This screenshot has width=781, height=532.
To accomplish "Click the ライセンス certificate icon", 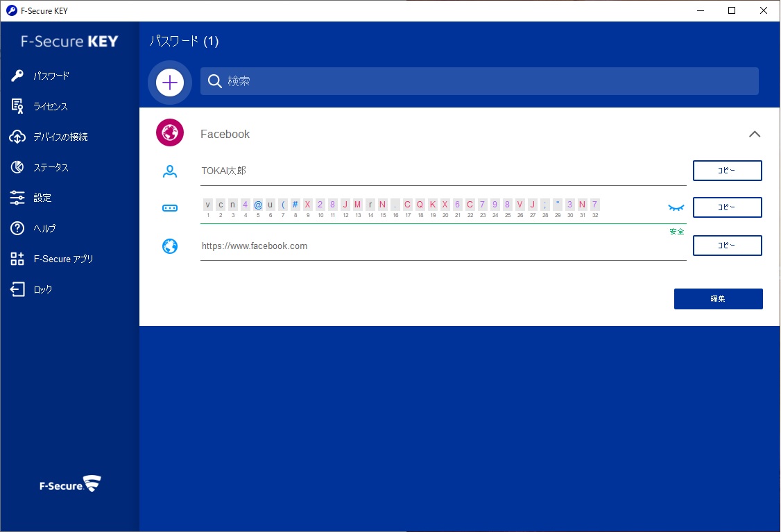I will point(17,106).
